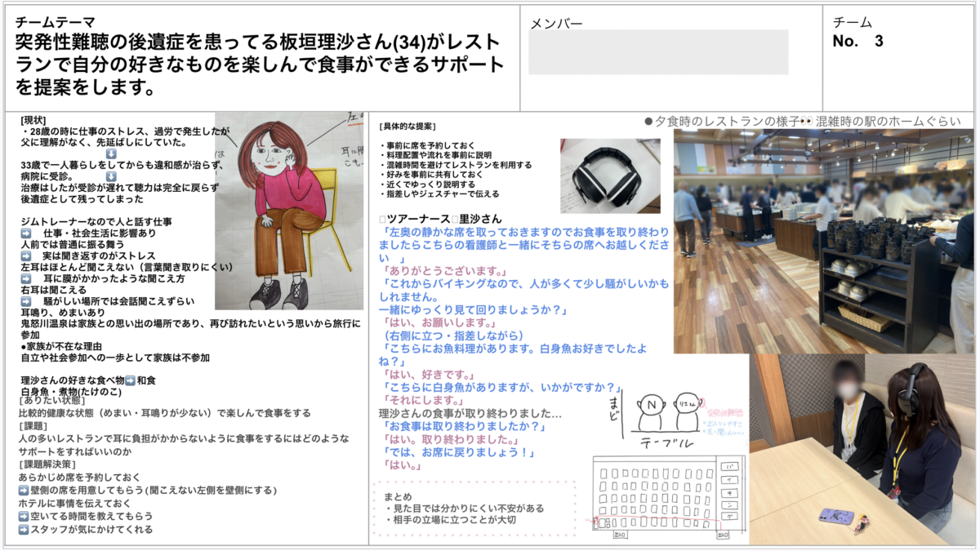Click the black bullet before 夕食時のレストラン
Screen dimensions: 980x551
point(648,122)
